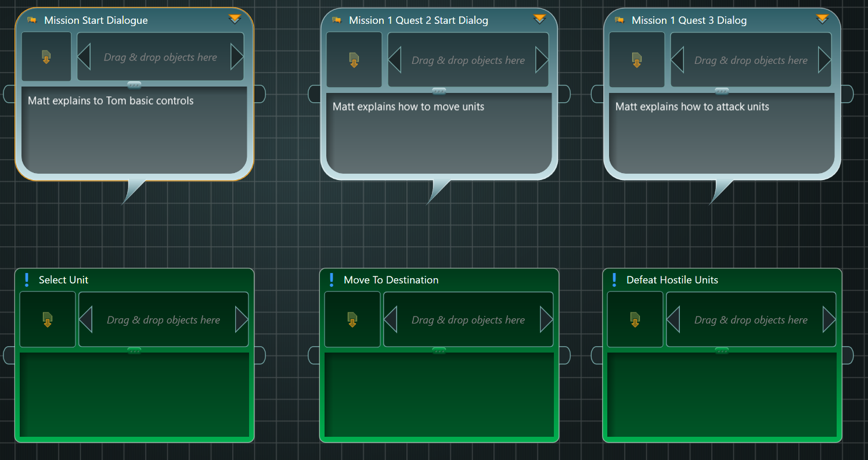The image size is (868, 460).
Task: Click the right arrow in Mission 1 Quest 3 Dialog
Action: tap(824, 60)
